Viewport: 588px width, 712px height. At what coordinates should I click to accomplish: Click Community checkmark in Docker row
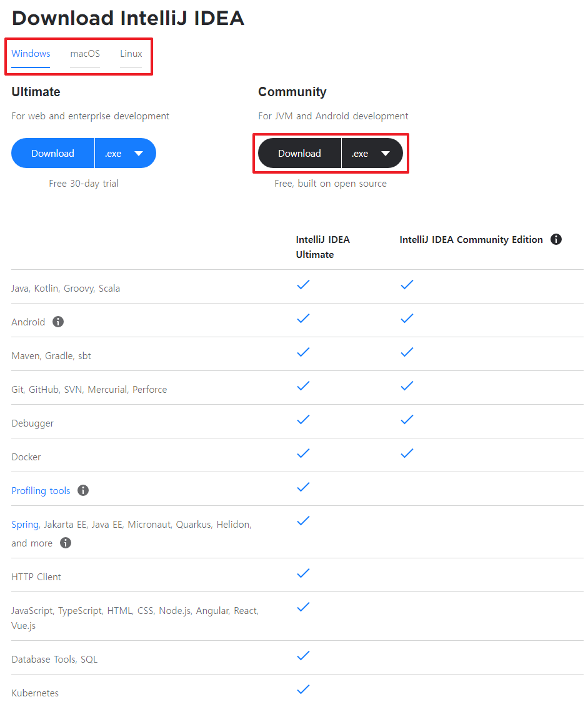pos(407,453)
